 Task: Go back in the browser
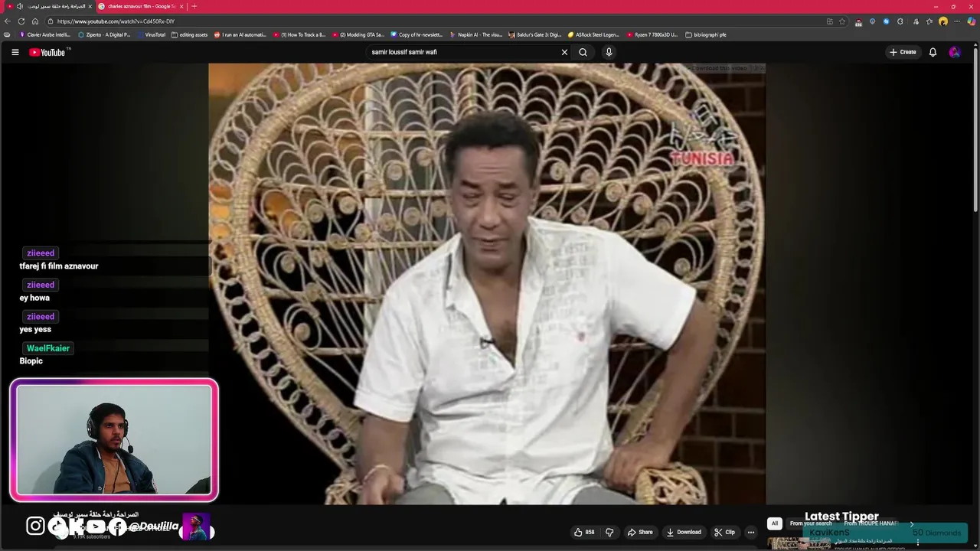point(7,21)
